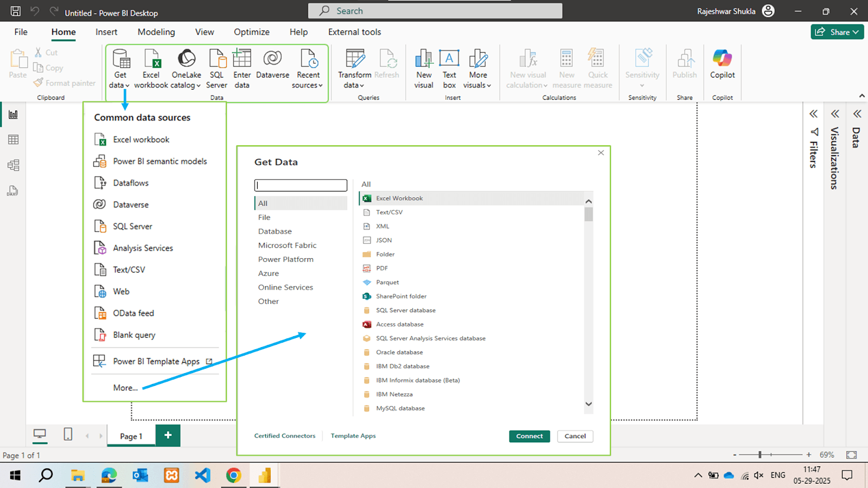
Task: Toggle fit to page button
Action: 851,455
